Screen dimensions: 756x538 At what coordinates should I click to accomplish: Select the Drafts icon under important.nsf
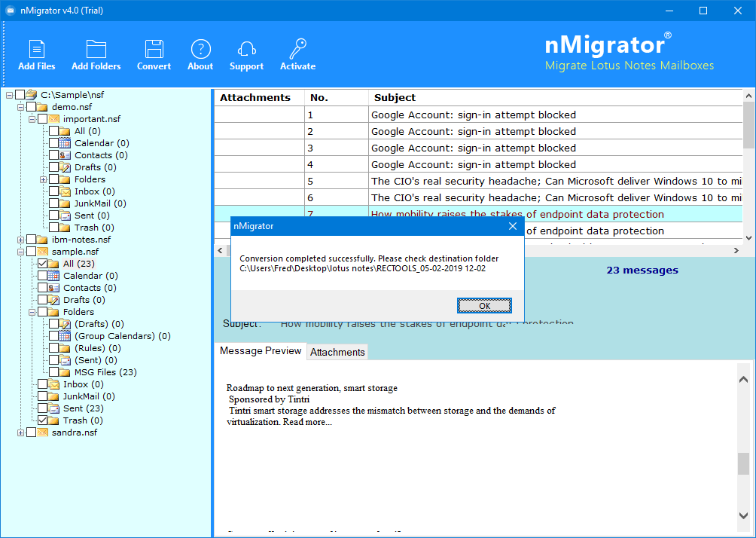(x=65, y=167)
